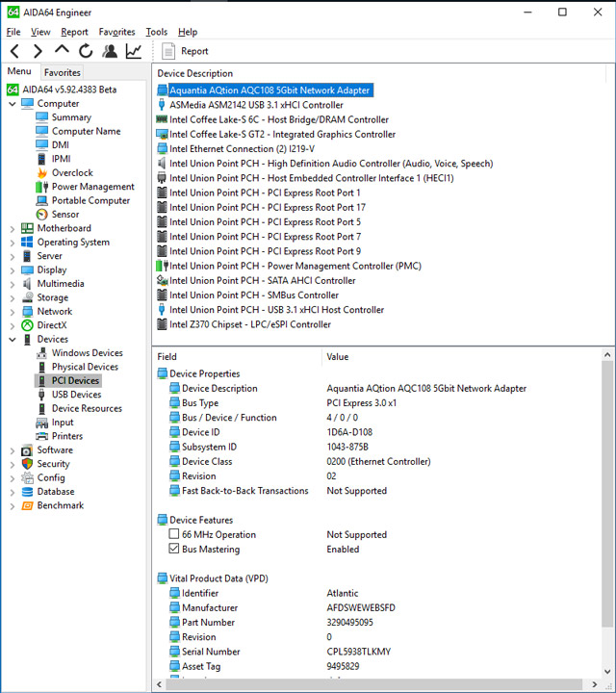Click the Serial Number value CPL5938TLKMY
This screenshot has width=616, height=693.
tap(358, 652)
